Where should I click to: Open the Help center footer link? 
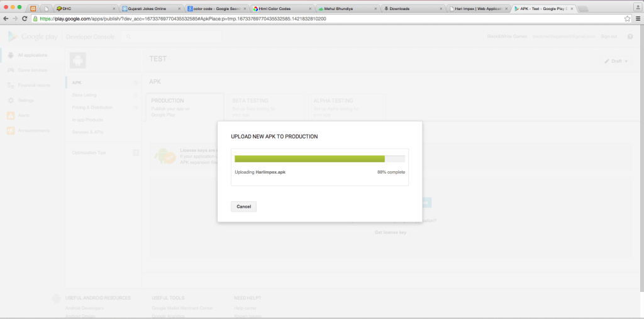[245, 308]
